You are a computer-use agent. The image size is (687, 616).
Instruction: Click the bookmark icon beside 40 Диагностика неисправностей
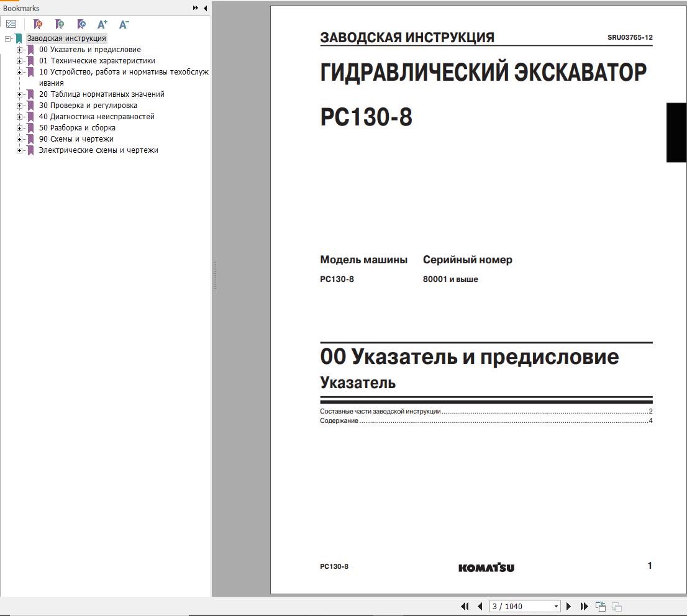click(x=30, y=117)
